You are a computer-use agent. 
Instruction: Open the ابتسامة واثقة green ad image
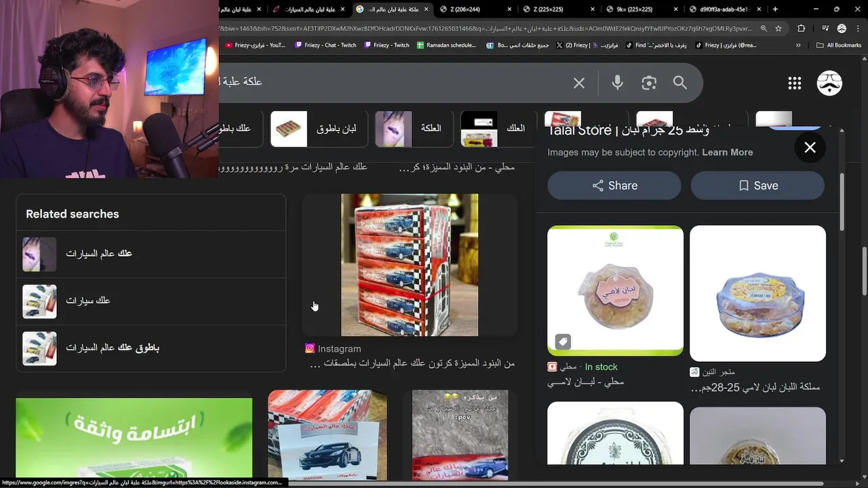pos(134,439)
